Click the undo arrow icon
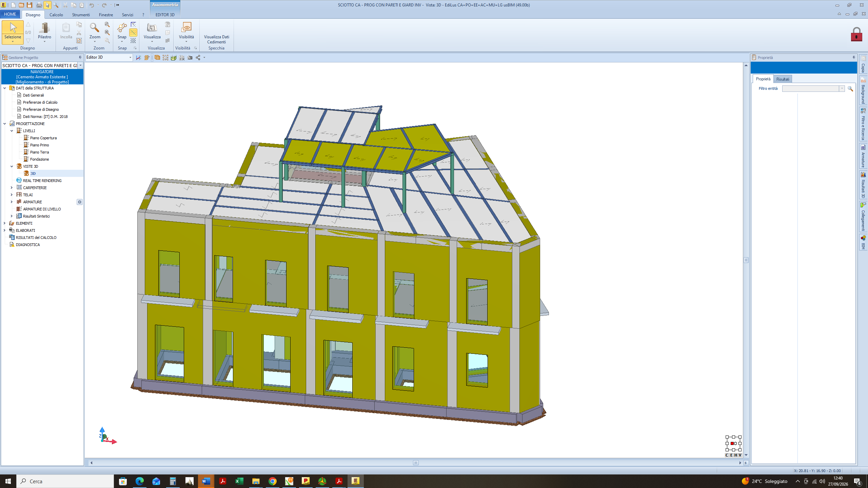This screenshot has height=488, width=868. click(92, 5)
